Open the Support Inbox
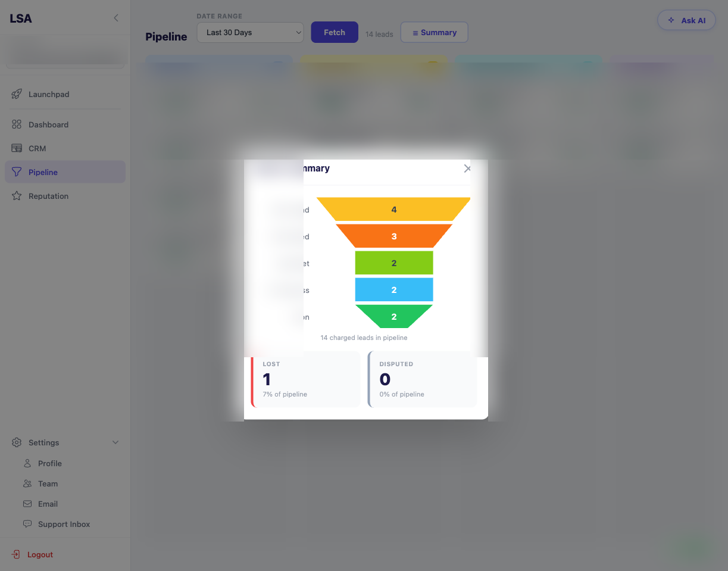The height and width of the screenshot is (571, 728). click(65, 524)
